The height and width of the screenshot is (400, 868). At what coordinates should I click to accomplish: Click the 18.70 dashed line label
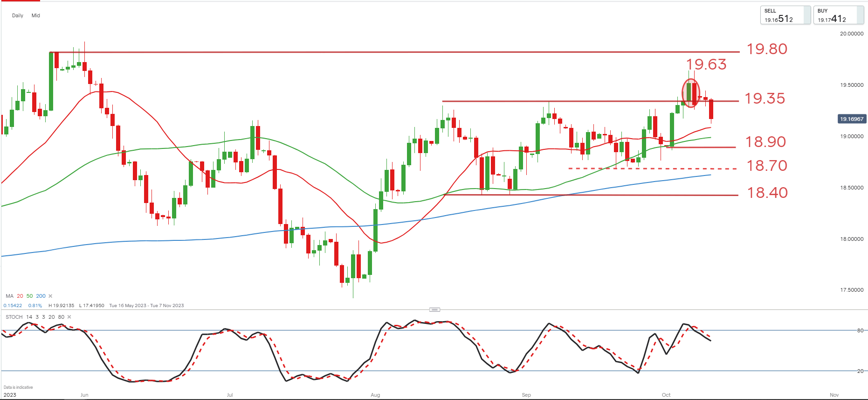pyautogui.click(x=767, y=166)
